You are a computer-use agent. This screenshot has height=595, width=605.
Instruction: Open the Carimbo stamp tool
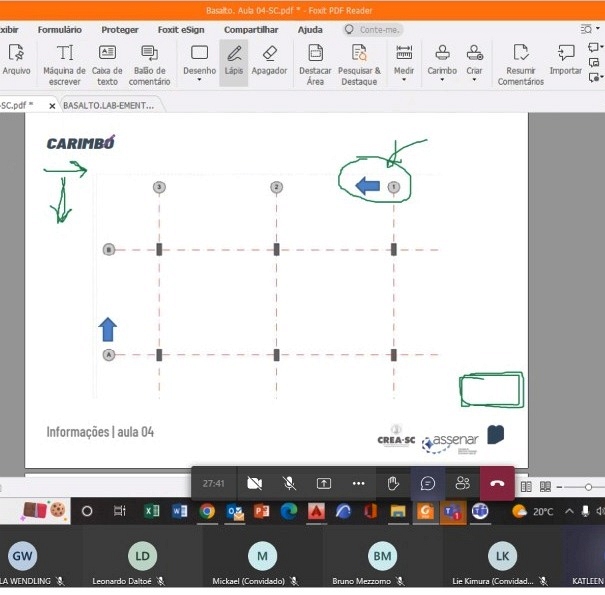442,59
